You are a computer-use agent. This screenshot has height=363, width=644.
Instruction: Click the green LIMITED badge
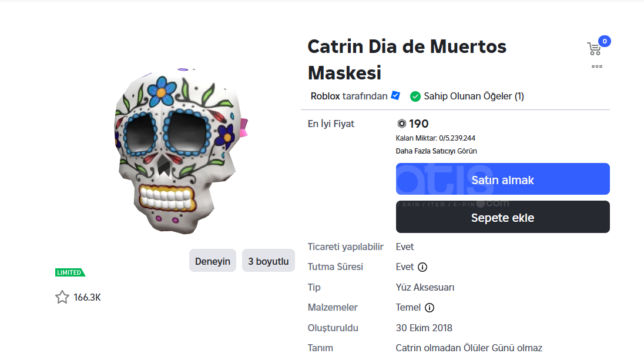click(70, 272)
